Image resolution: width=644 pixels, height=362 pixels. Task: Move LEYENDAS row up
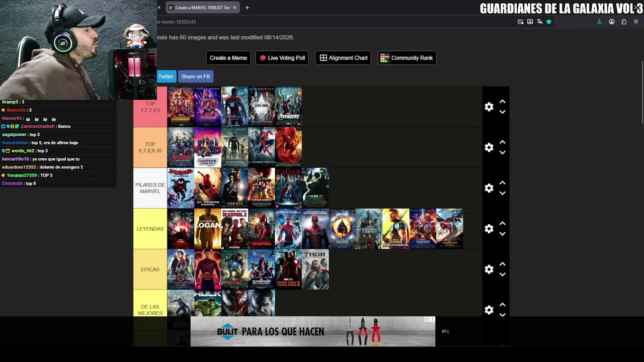502,223
